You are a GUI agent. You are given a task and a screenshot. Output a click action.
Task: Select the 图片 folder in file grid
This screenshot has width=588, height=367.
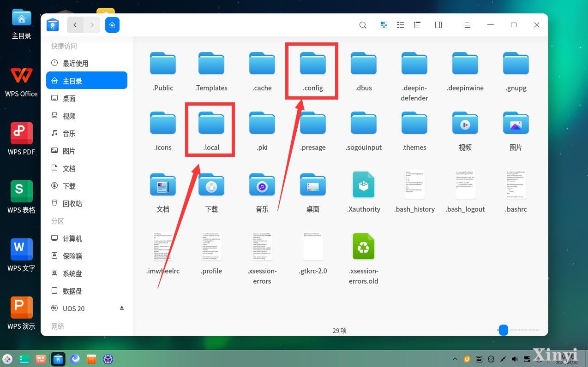pyautogui.click(x=516, y=123)
